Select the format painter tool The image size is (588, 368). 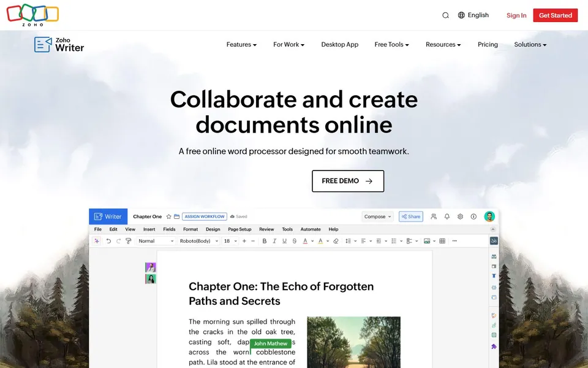128,241
